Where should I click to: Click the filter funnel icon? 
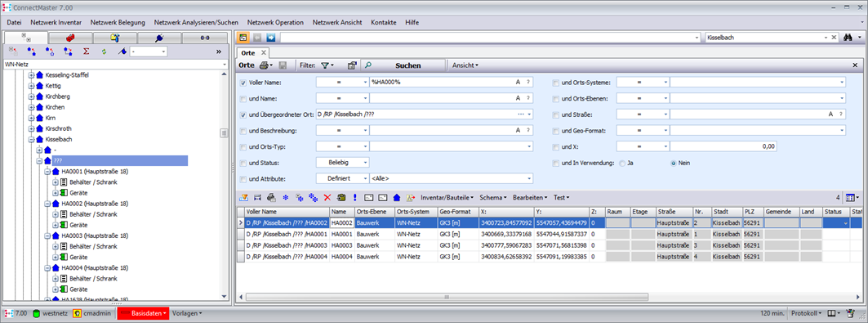[x=325, y=65]
